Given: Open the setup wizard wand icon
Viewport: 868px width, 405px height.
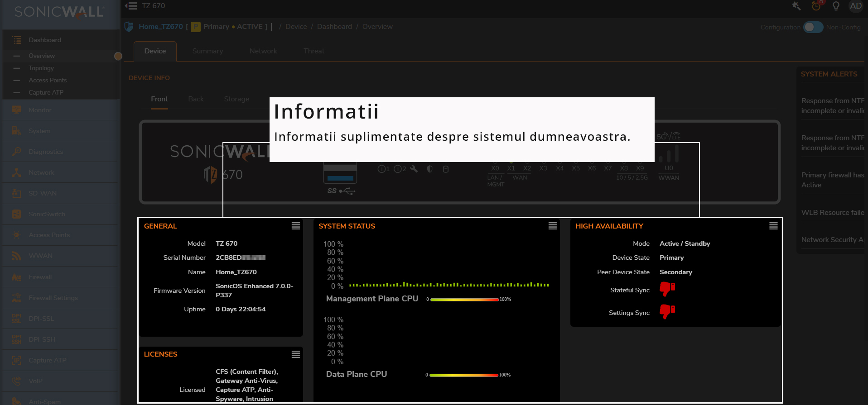Looking at the screenshot, I should pos(796,6).
